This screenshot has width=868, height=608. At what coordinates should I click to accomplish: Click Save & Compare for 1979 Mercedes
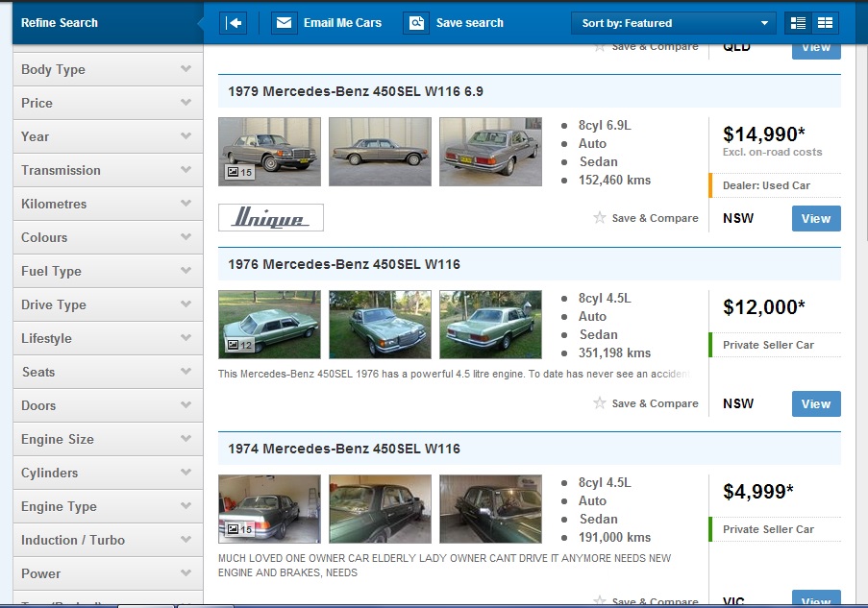point(655,218)
